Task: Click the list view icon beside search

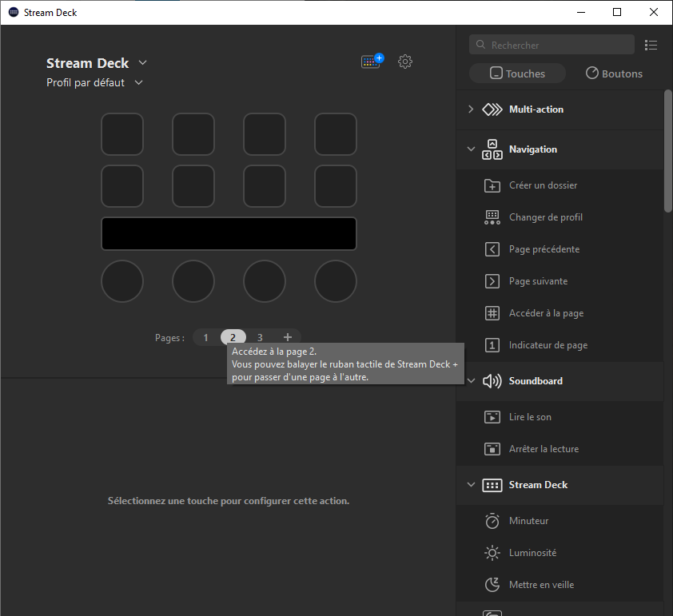Action: 651,45
